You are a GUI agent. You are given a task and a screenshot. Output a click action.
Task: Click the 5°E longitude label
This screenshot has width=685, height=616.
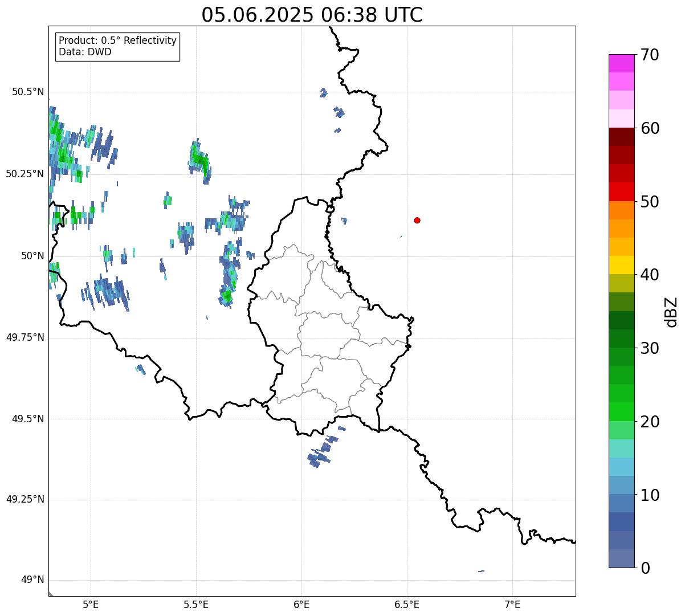91,604
